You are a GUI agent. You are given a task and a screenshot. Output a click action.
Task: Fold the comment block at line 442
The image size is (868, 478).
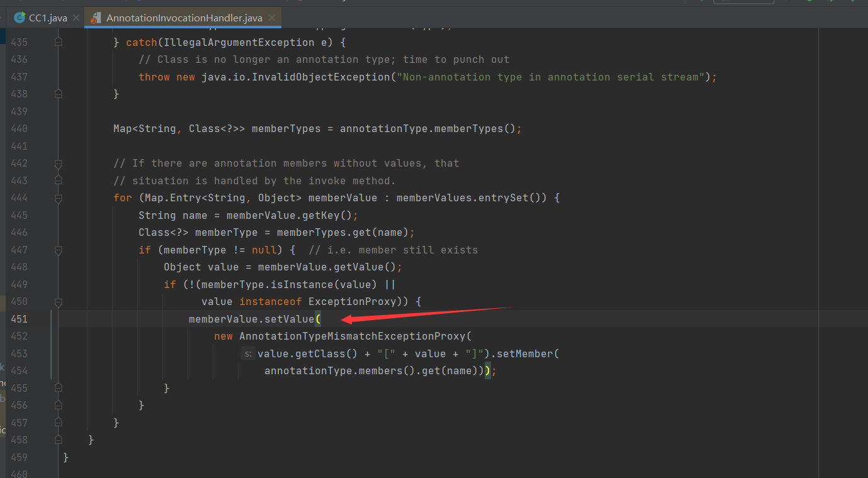coord(59,164)
